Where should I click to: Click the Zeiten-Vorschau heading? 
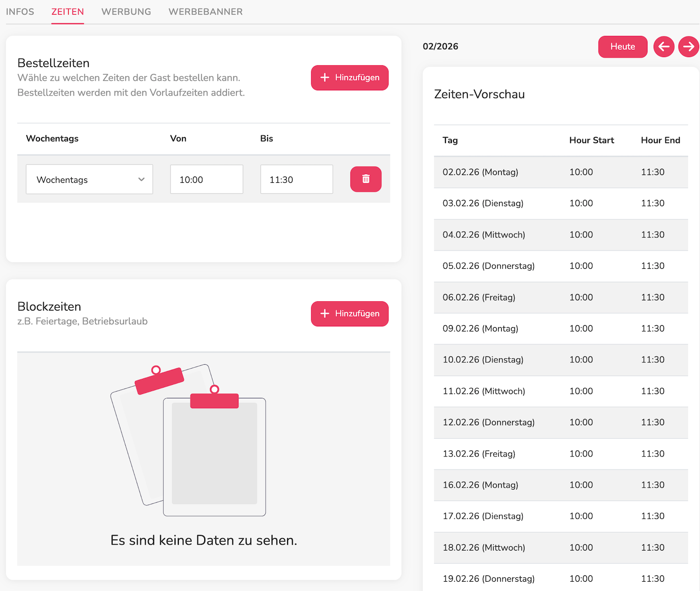(x=479, y=94)
